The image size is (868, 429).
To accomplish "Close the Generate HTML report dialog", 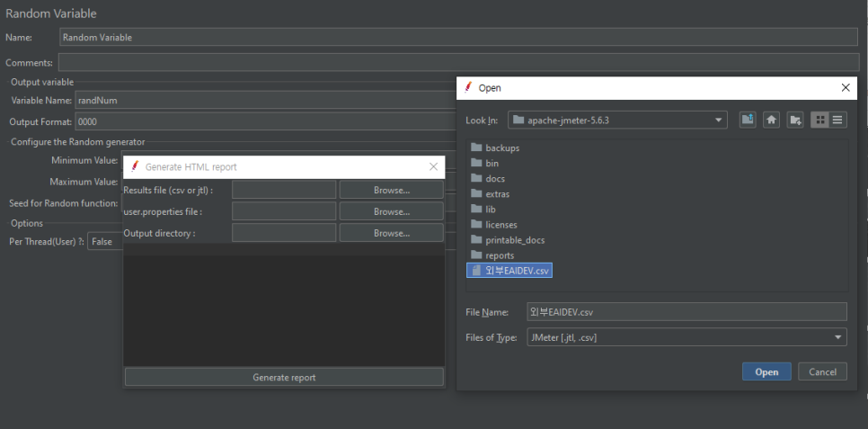I will tap(433, 167).
